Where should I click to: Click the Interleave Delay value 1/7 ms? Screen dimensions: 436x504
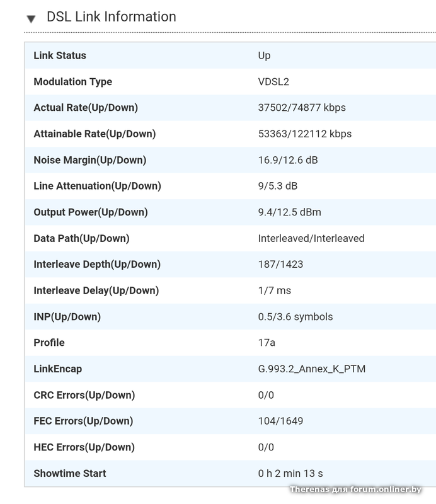pos(275,290)
